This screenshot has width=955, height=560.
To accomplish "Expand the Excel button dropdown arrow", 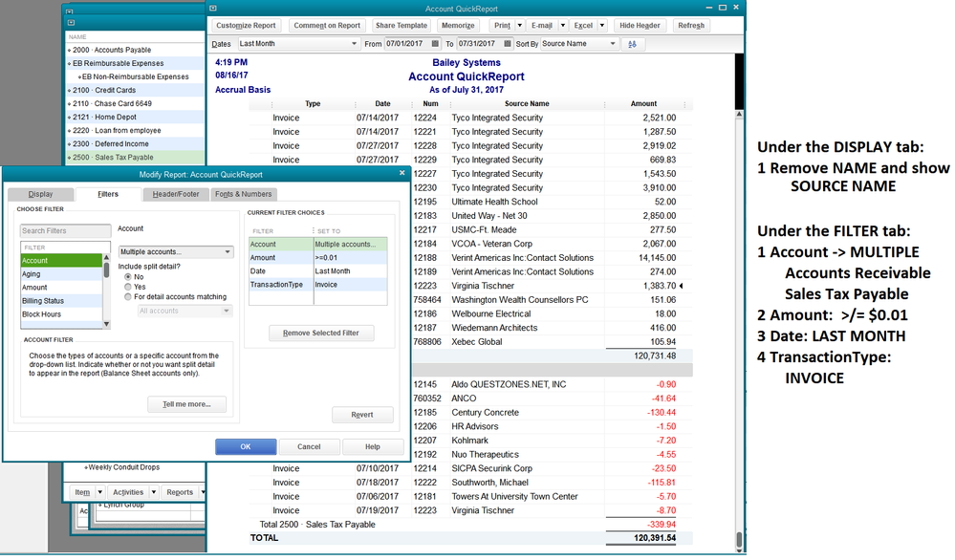I will [x=601, y=26].
